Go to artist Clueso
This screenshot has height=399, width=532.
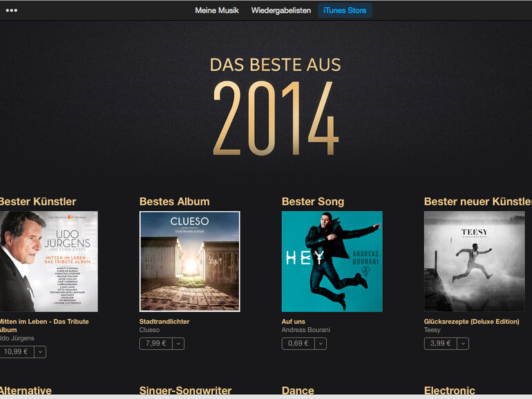[149, 330]
